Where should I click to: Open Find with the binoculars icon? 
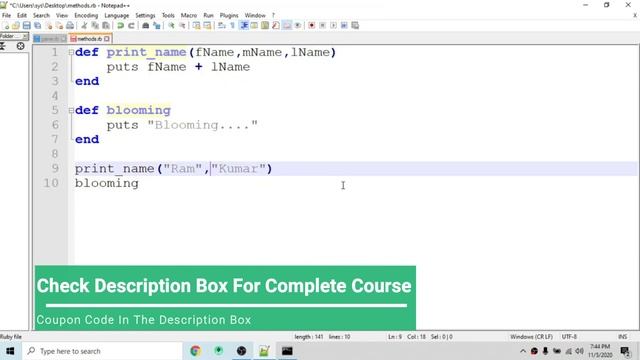[145, 25]
